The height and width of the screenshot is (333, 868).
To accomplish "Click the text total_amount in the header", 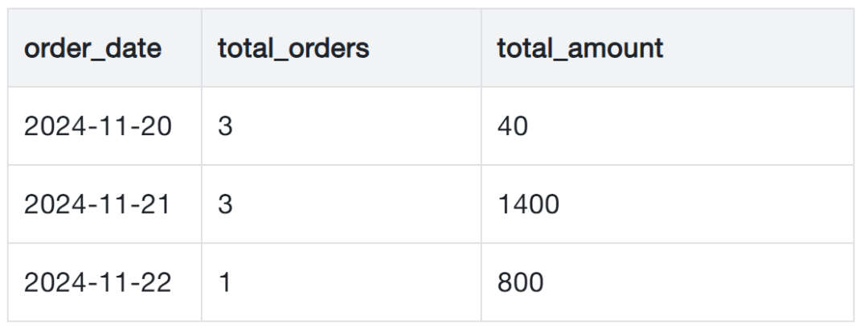I will point(580,47).
